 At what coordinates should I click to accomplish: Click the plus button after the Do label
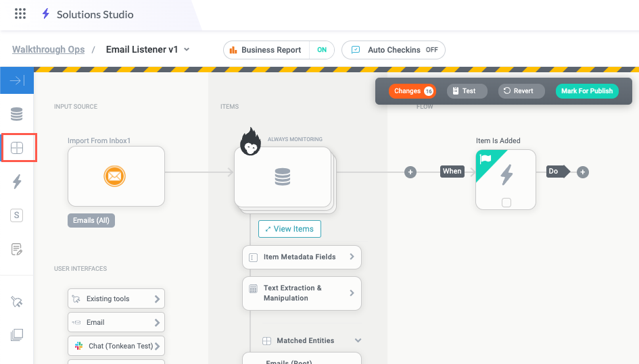coord(583,172)
